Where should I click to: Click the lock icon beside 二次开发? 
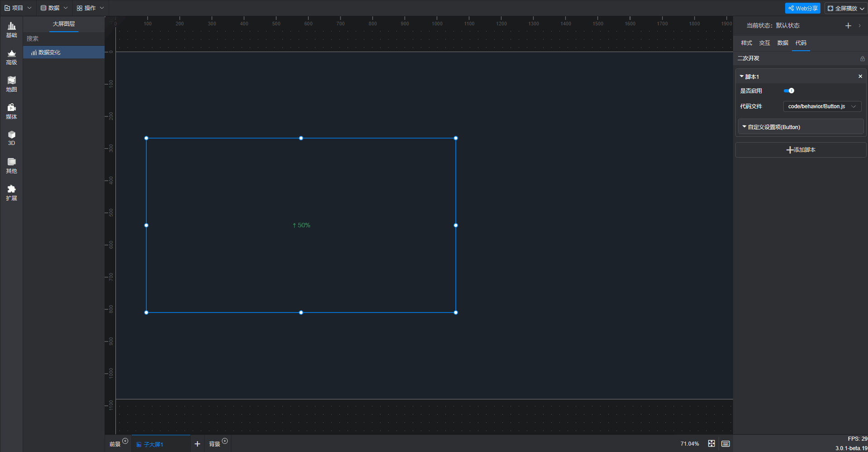(862, 58)
